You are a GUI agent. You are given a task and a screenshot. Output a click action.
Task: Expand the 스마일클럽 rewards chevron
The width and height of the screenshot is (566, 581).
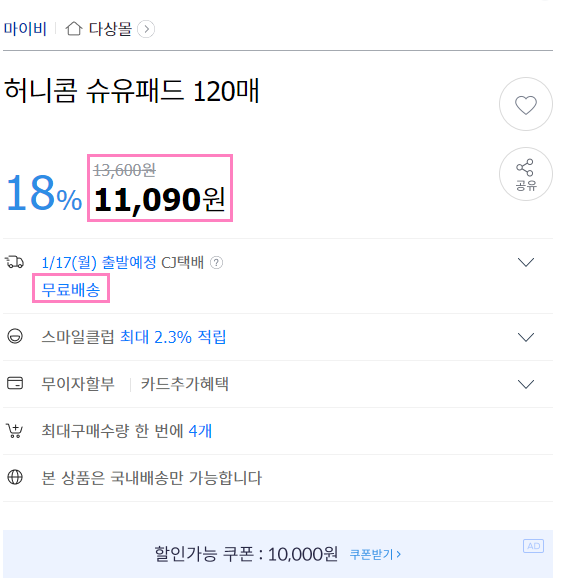click(526, 337)
